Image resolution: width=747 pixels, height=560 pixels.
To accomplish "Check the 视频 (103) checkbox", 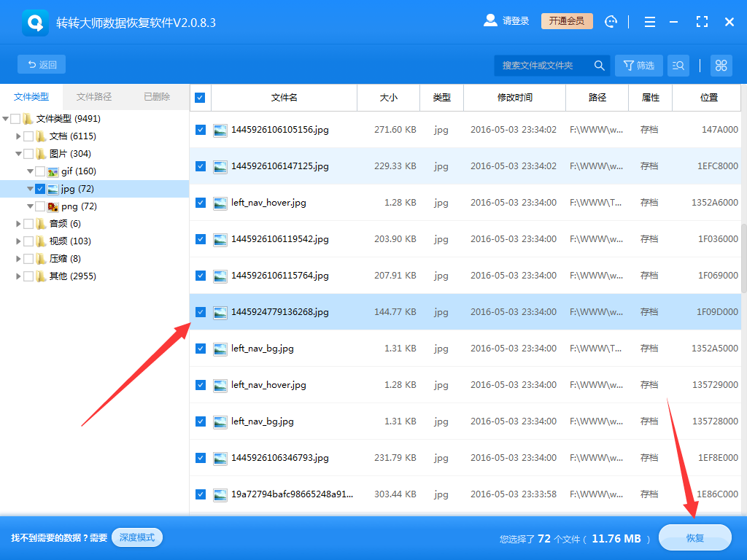I will 28,241.
